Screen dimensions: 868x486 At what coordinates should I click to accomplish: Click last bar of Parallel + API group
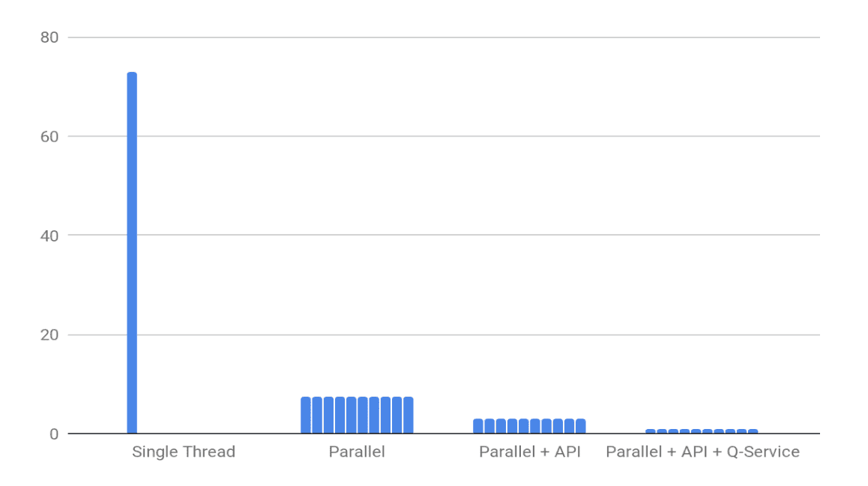(x=581, y=426)
